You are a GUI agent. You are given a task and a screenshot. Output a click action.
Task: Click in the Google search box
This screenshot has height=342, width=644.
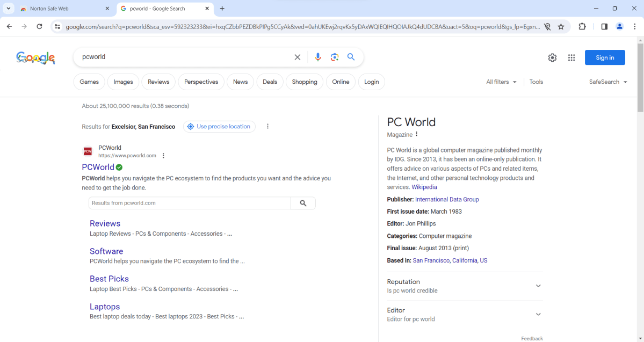pos(185,57)
